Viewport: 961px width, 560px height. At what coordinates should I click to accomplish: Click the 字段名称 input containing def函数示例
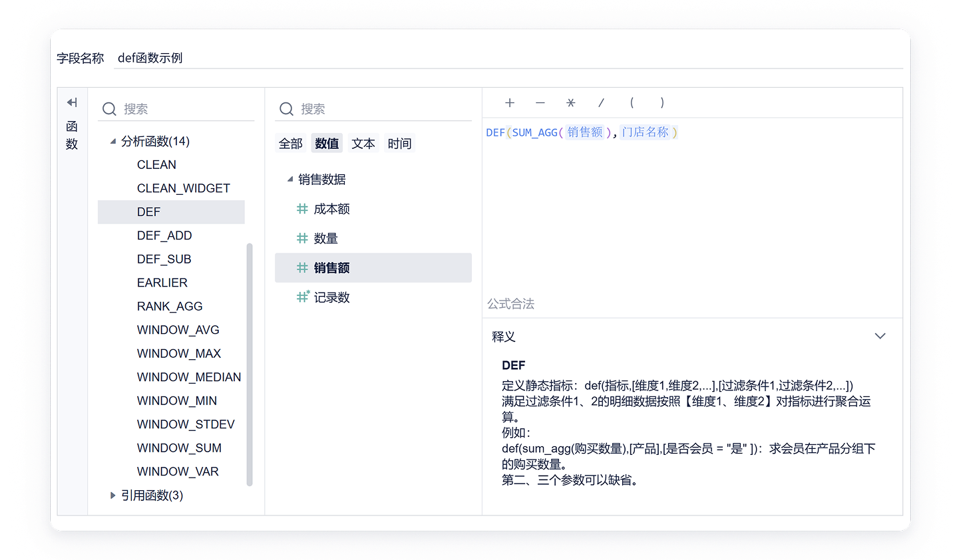pos(508,58)
